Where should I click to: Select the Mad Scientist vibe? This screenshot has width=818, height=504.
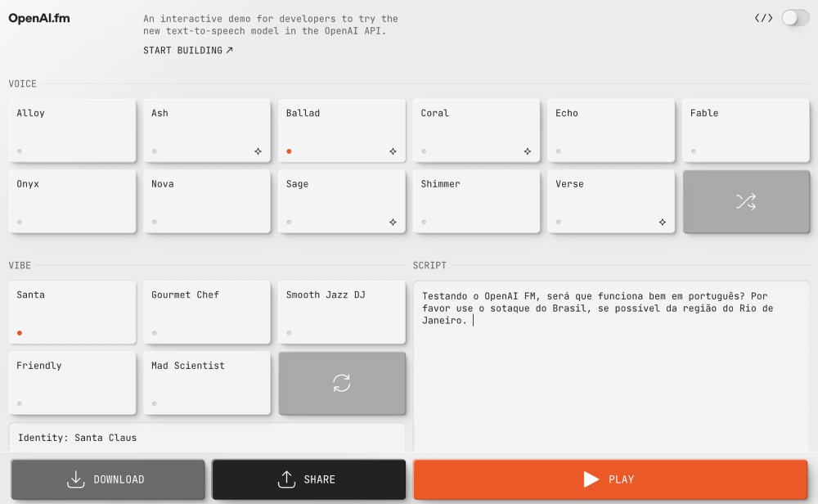pos(207,383)
